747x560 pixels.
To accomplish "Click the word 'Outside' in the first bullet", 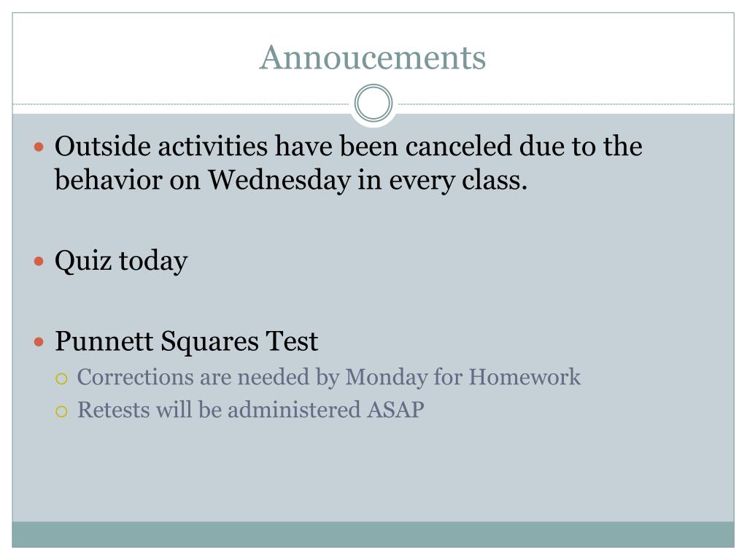I will coord(103,146).
